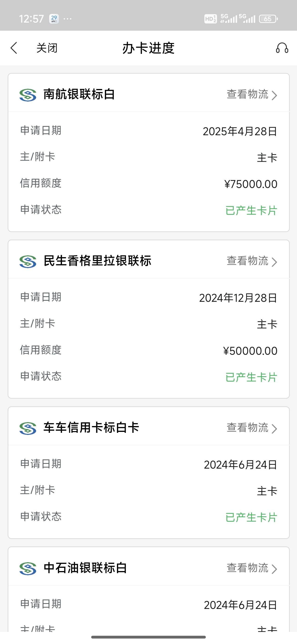Open 民生香格里拉银联标 card title
Image resolution: width=297 pixels, height=644 pixels.
pyautogui.click(x=97, y=261)
